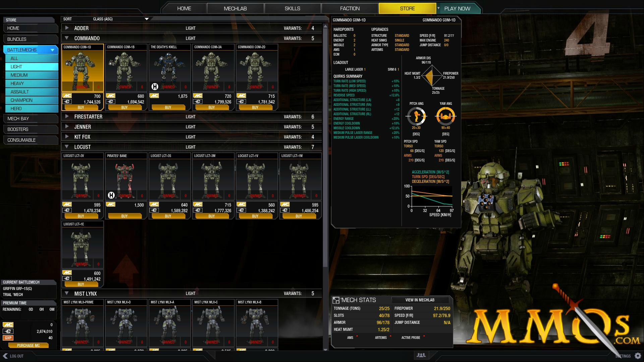Click MC icon in the account balance panel
644x362 pixels.
click(x=8, y=324)
